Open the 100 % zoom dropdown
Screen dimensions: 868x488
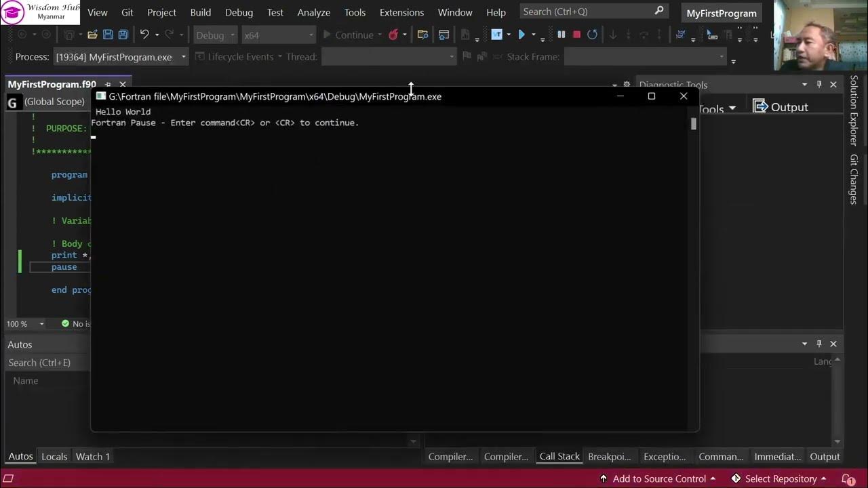(x=25, y=324)
